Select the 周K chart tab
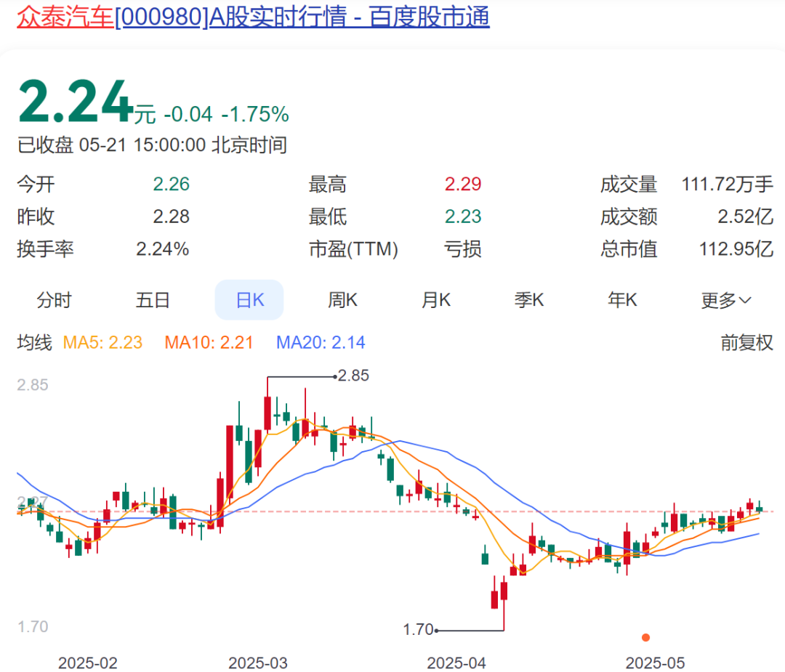785x672 pixels. point(342,300)
